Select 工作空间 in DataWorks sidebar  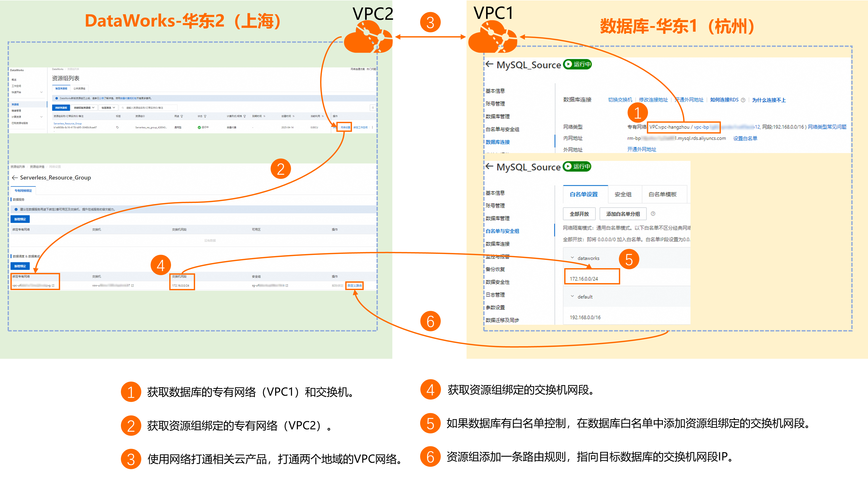pyautogui.click(x=16, y=86)
